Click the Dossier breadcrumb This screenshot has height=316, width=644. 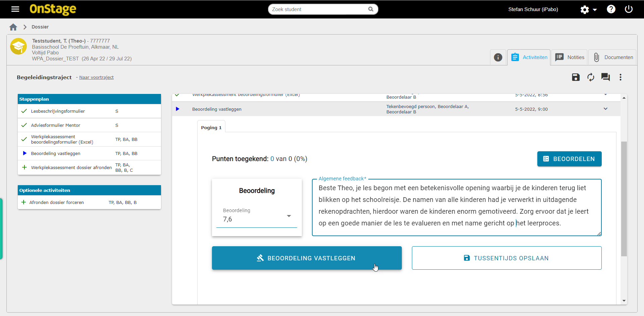coord(40,27)
